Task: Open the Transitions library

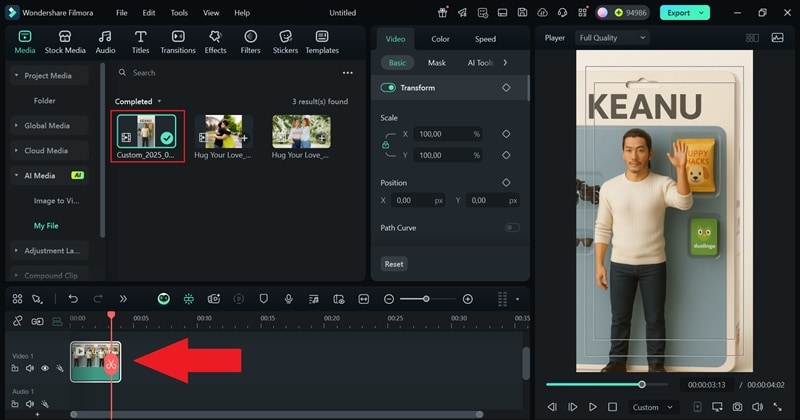Action: [178, 42]
